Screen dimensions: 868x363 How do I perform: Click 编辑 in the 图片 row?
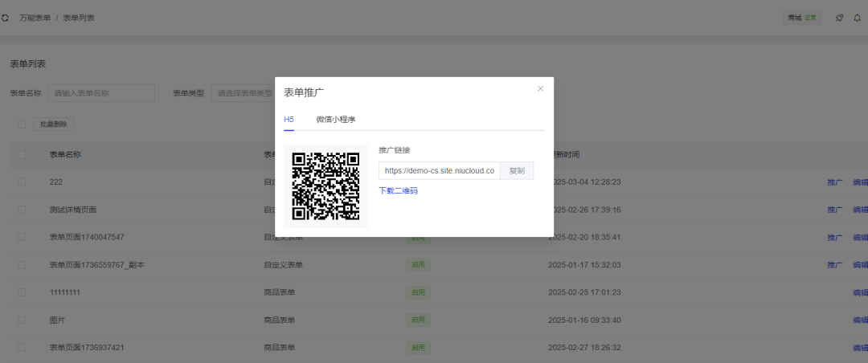coord(860,320)
